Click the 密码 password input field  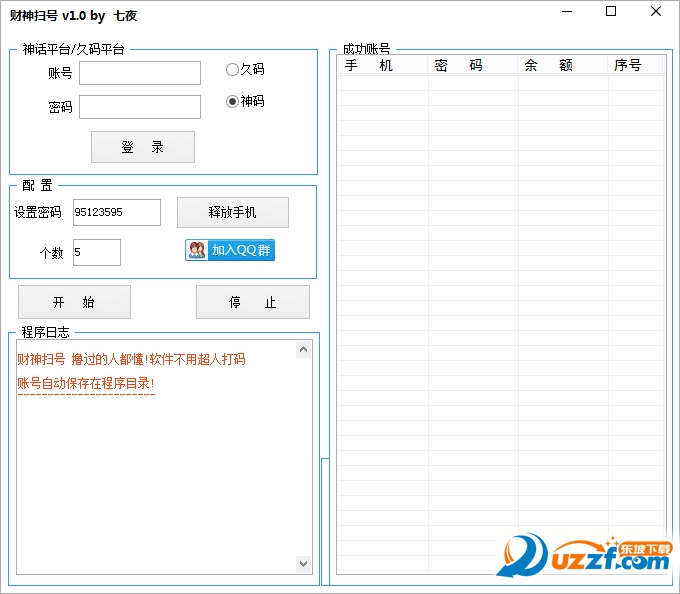tap(140, 107)
